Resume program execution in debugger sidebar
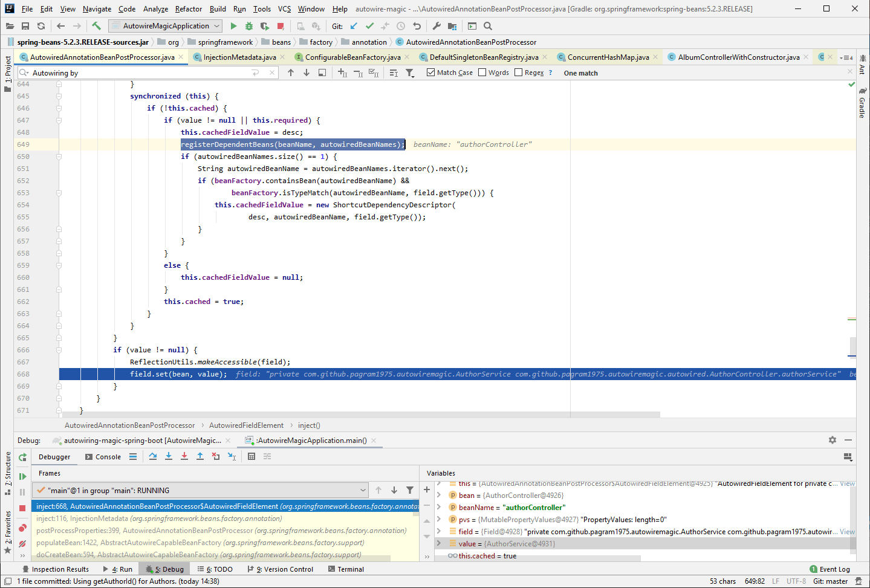This screenshot has height=588, width=870. pyautogui.click(x=22, y=475)
